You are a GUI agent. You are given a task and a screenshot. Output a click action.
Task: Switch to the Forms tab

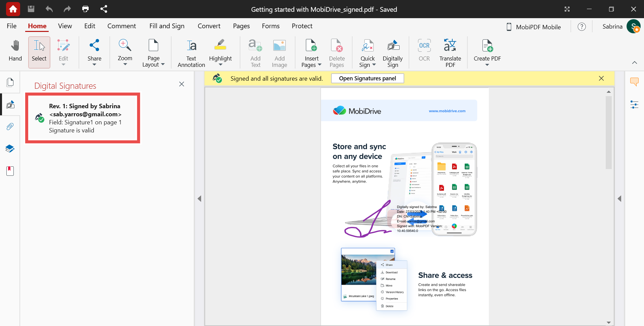pyautogui.click(x=271, y=26)
